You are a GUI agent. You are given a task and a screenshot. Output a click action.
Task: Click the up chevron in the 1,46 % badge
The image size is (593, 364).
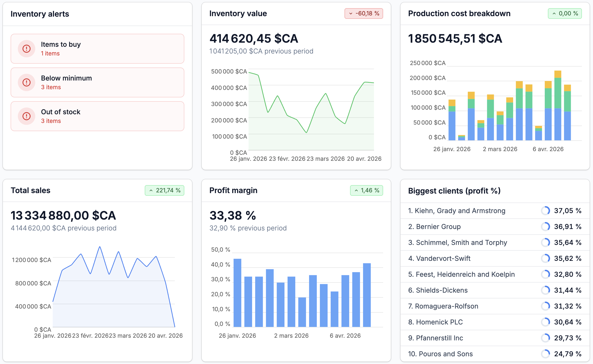[x=356, y=190]
